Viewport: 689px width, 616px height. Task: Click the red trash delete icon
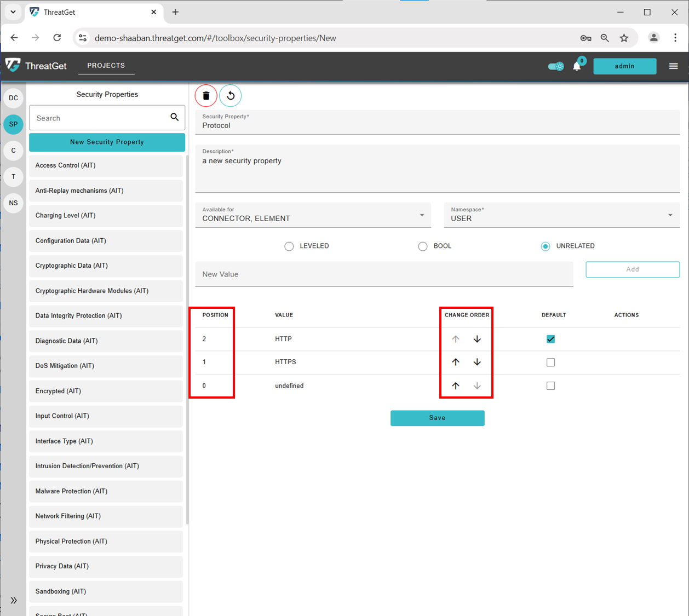pos(206,96)
